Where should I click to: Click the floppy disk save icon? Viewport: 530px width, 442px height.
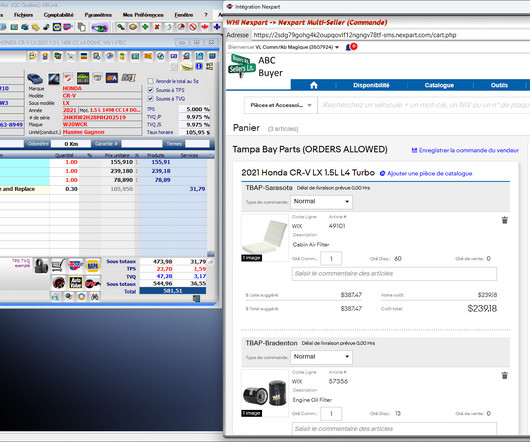[199, 56]
